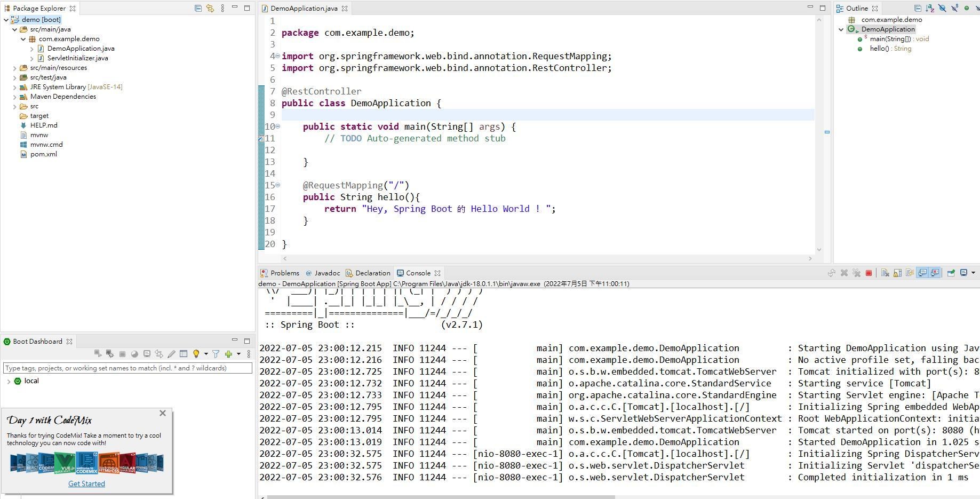This screenshot has width=980, height=499.
Task: Toggle Hide Fields in the Outline view
Action: pyautogui.click(x=942, y=9)
